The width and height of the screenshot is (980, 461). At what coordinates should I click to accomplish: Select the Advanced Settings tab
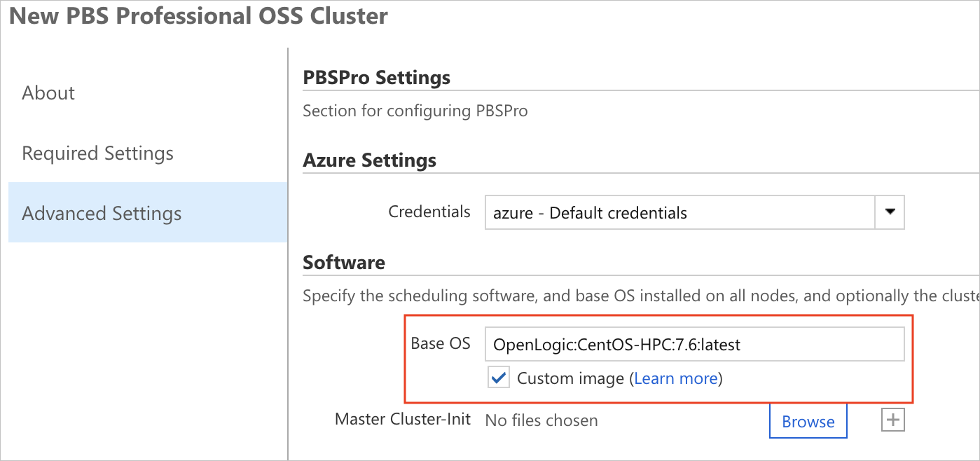click(102, 214)
